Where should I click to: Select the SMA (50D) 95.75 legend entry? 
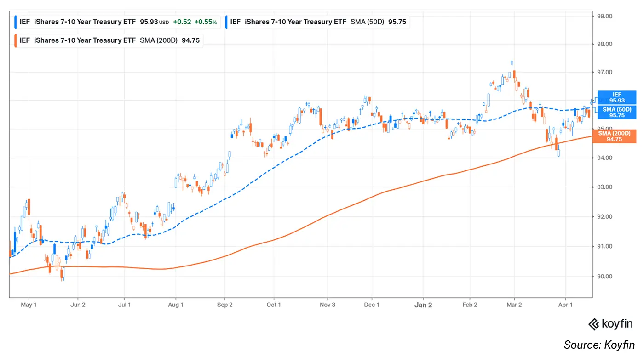click(317, 22)
